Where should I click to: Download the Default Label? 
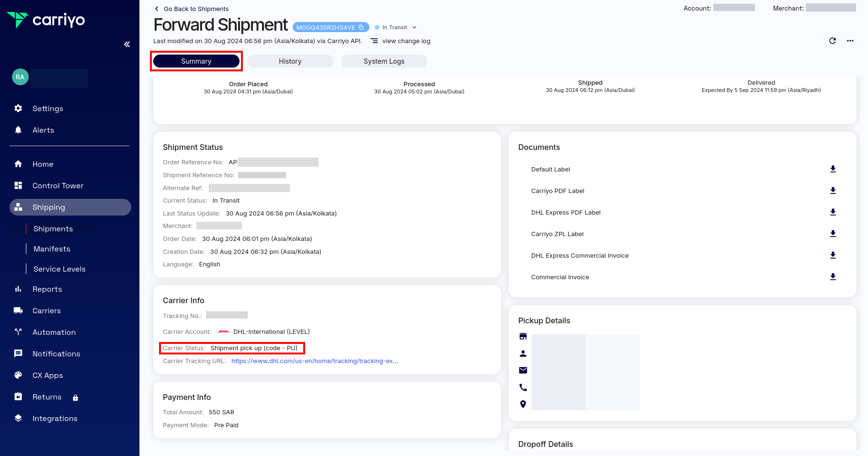pyautogui.click(x=833, y=169)
